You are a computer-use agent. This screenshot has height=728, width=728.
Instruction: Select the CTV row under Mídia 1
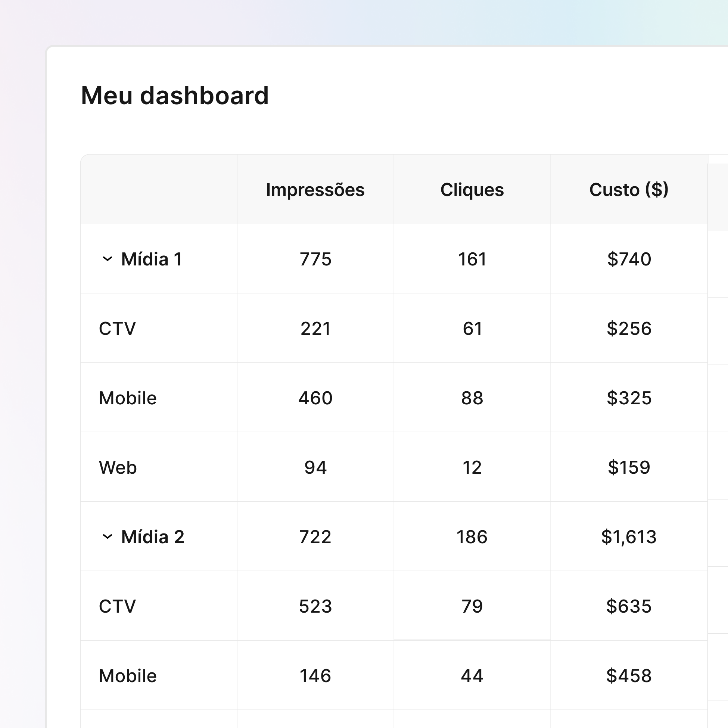point(117,329)
